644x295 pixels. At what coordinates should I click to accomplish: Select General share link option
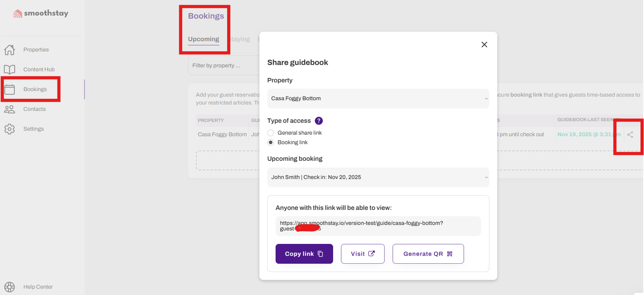271,133
